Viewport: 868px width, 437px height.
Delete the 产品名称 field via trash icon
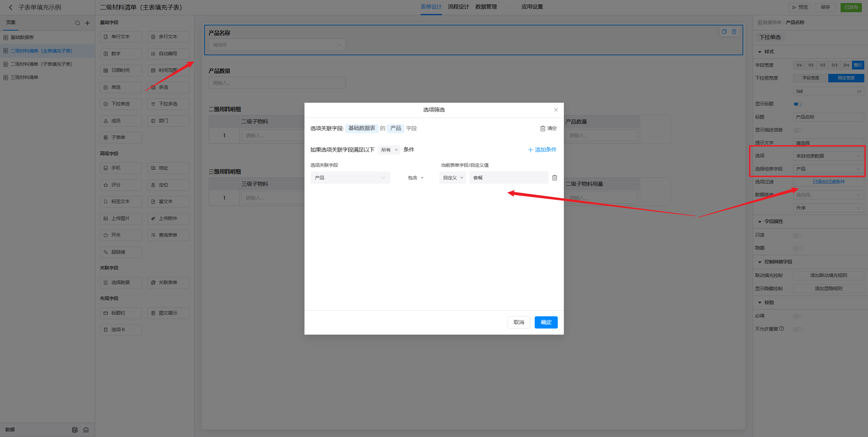click(x=734, y=32)
